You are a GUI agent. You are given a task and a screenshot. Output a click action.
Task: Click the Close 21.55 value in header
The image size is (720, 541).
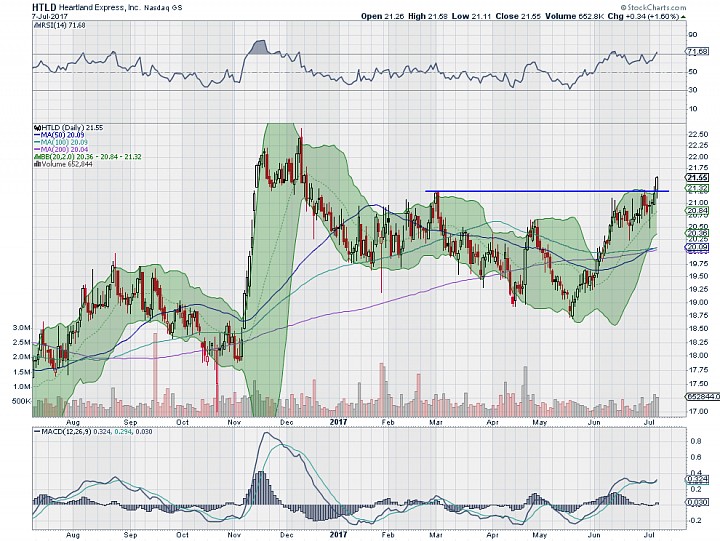click(x=518, y=16)
